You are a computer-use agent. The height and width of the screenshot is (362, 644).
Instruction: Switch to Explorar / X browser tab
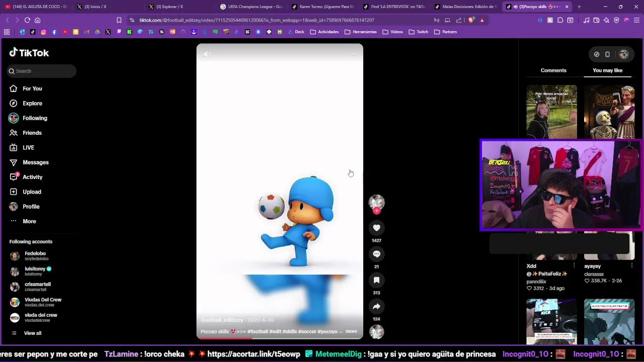(180, 7)
